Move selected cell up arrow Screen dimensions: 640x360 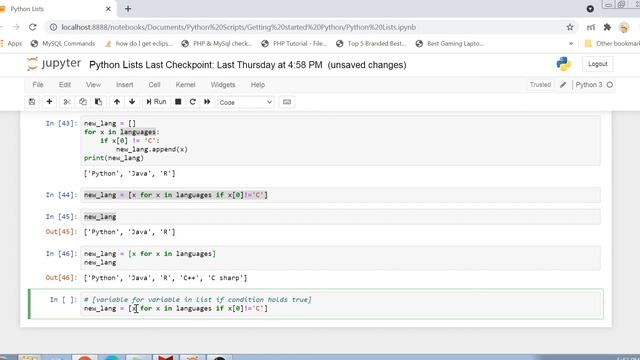pyautogui.click(x=117, y=102)
